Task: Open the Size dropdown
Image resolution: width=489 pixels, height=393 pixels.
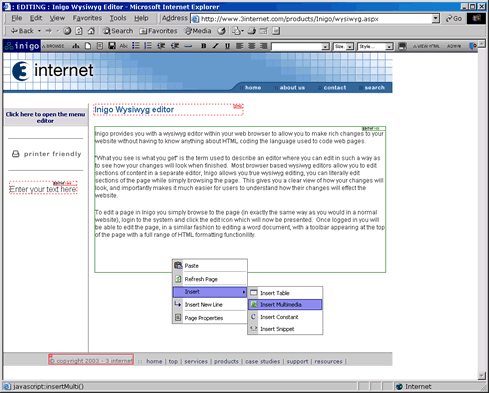Action: click(350, 47)
